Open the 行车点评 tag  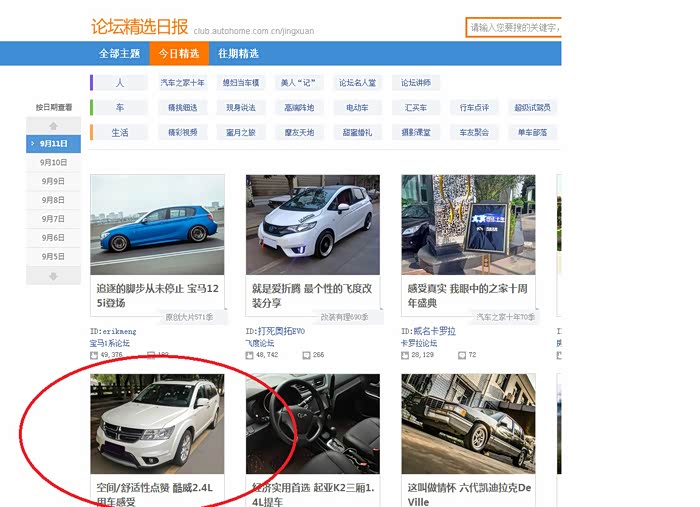tap(474, 108)
